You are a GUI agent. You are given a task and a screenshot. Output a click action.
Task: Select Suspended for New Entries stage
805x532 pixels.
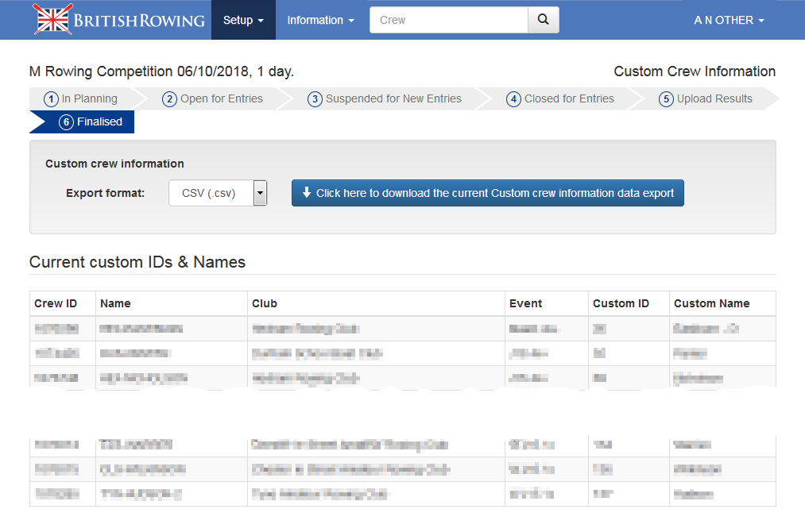click(x=385, y=98)
